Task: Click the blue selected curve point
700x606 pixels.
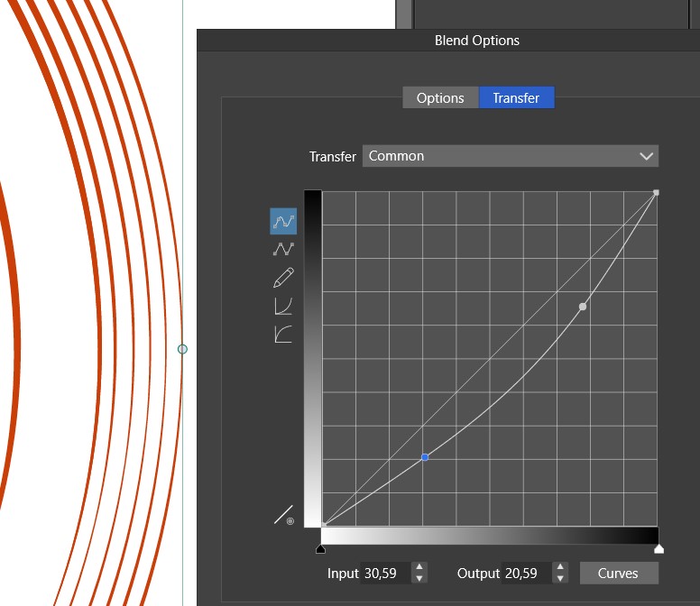Action: (425, 457)
